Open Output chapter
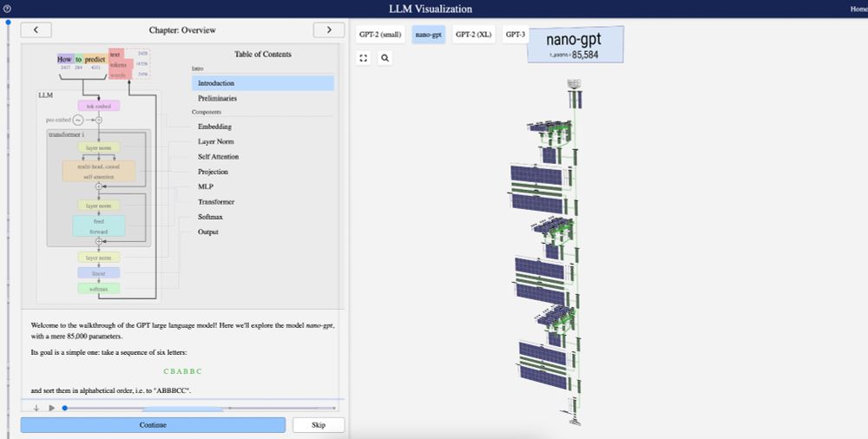Screen dimensions: 868x439 (208, 232)
